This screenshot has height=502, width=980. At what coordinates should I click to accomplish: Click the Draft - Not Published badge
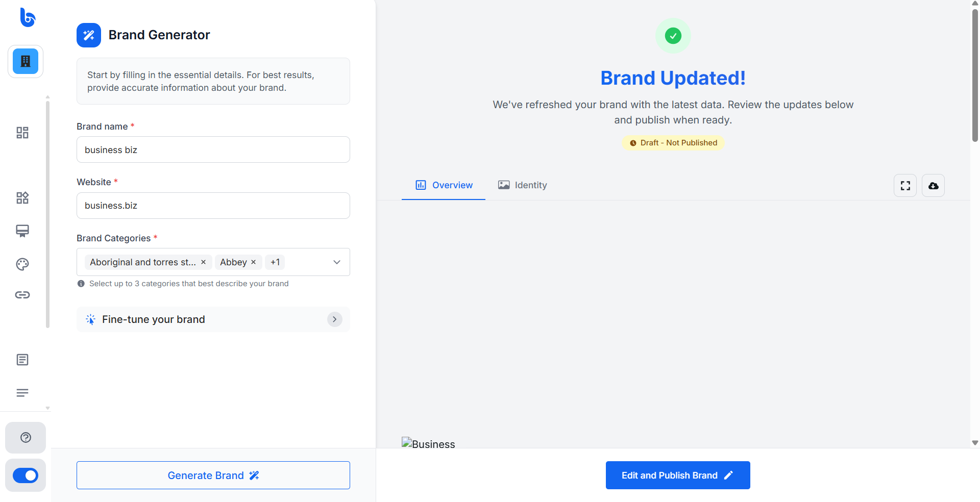point(673,143)
